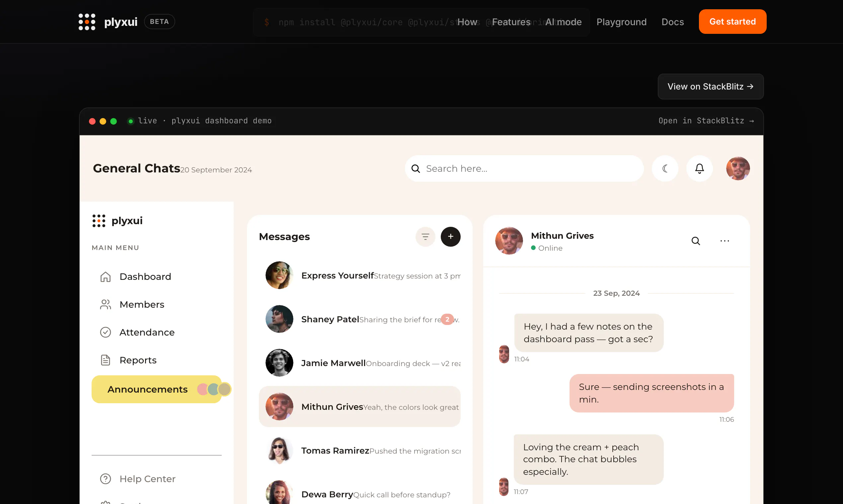Open the Docs nav link

pyautogui.click(x=672, y=22)
